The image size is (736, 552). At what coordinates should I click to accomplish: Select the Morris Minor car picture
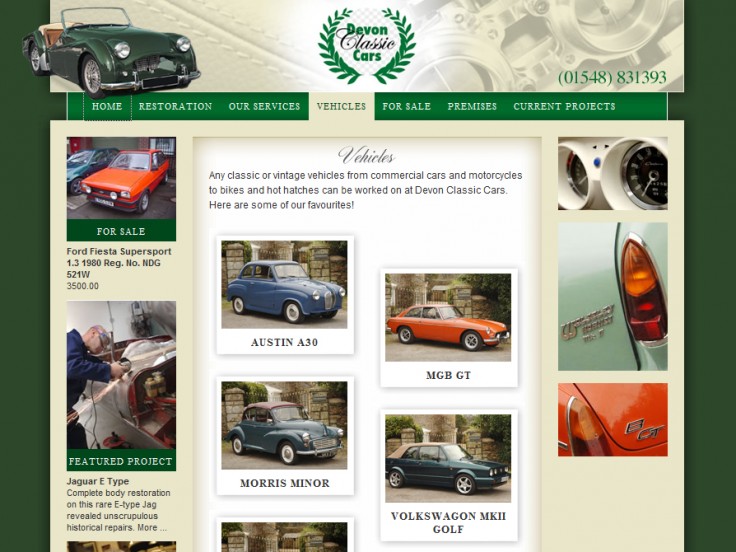tap(284, 425)
